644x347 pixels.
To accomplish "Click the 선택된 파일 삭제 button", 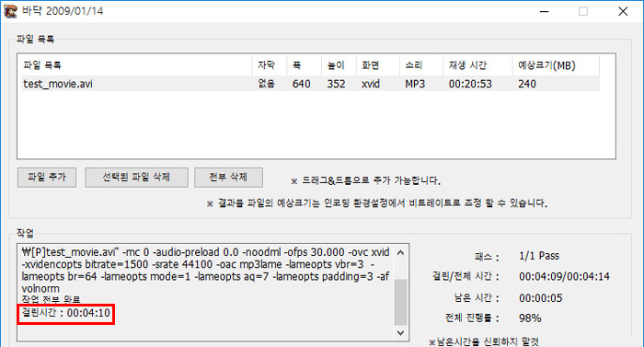I will pos(136,178).
